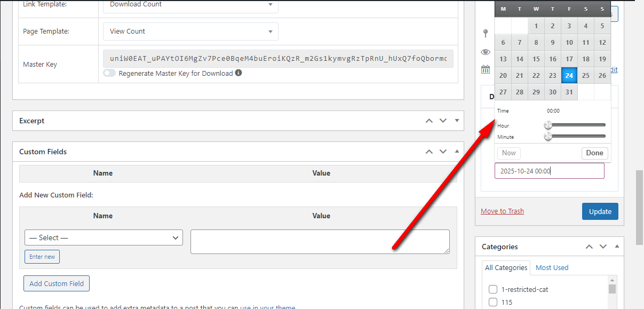Click info icon beside Regenerate Master Key
This screenshot has width=644, height=309.
coord(238,73)
